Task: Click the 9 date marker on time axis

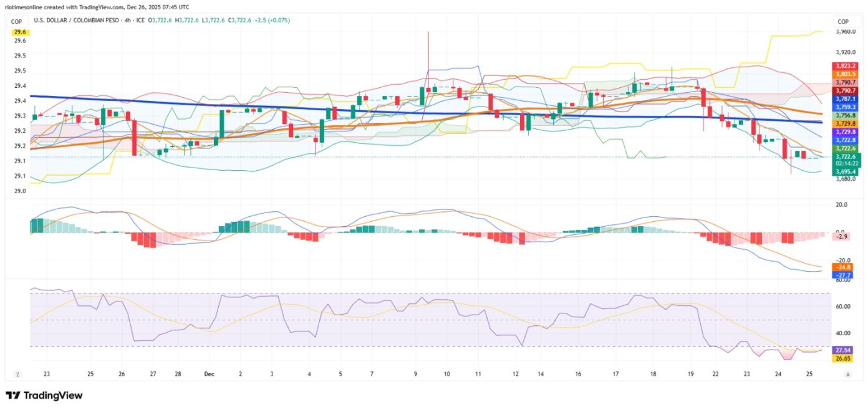Action: tap(415, 374)
